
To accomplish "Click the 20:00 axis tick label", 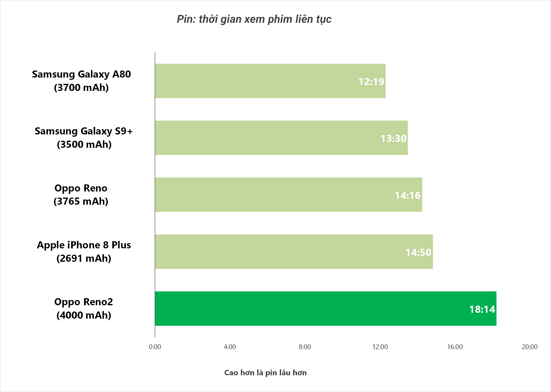I will pos(529,347).
